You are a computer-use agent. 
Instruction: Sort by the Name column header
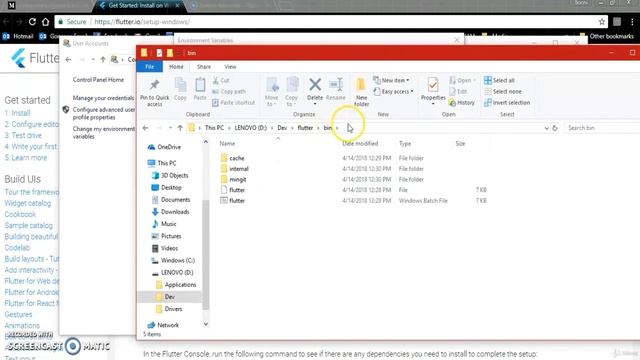tap(227, 144)
